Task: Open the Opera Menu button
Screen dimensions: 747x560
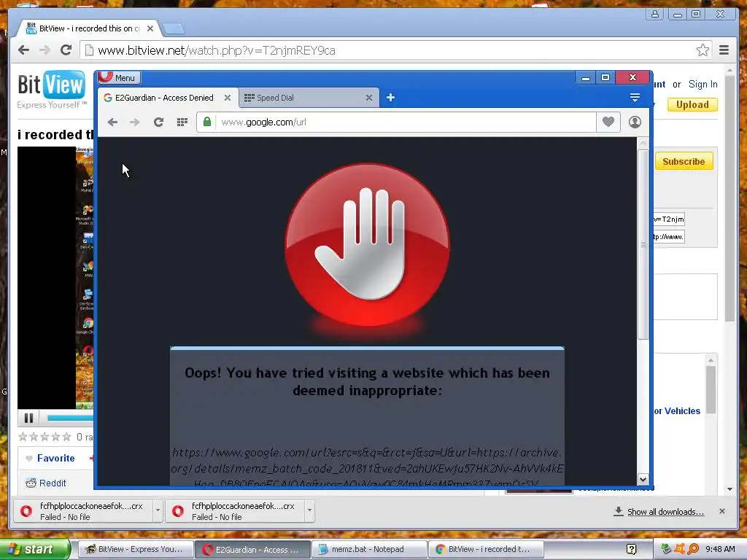Action: pos(118,77)
